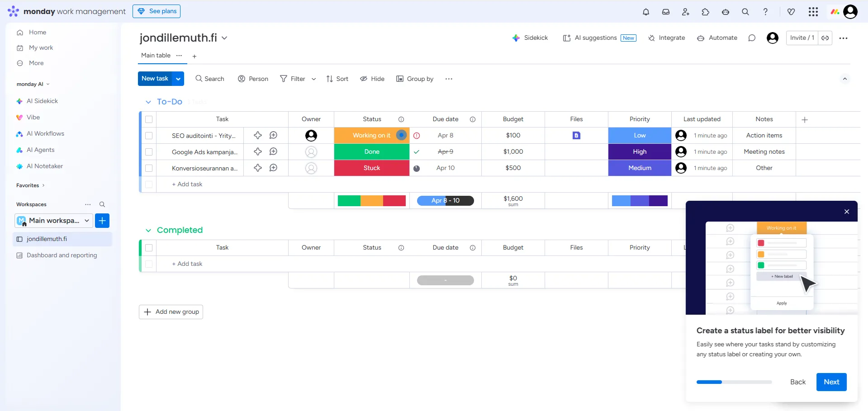Click the Add new group button

click(171, 312)
